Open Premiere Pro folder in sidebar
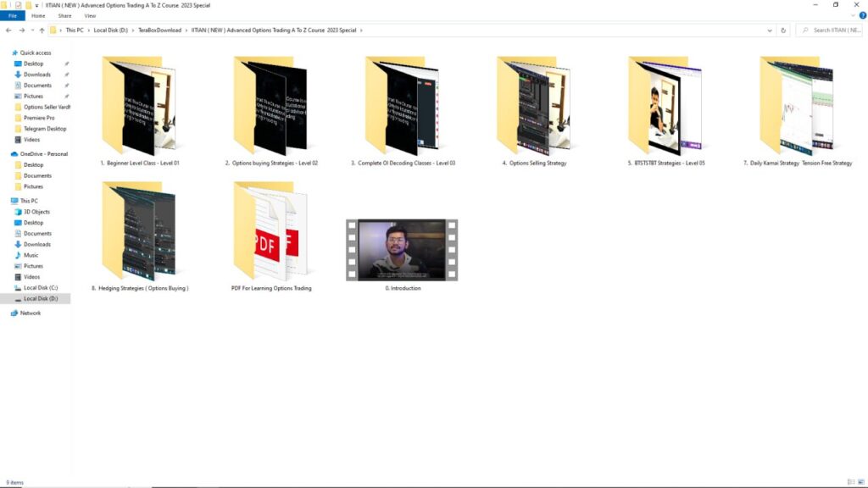 [39, 118]
